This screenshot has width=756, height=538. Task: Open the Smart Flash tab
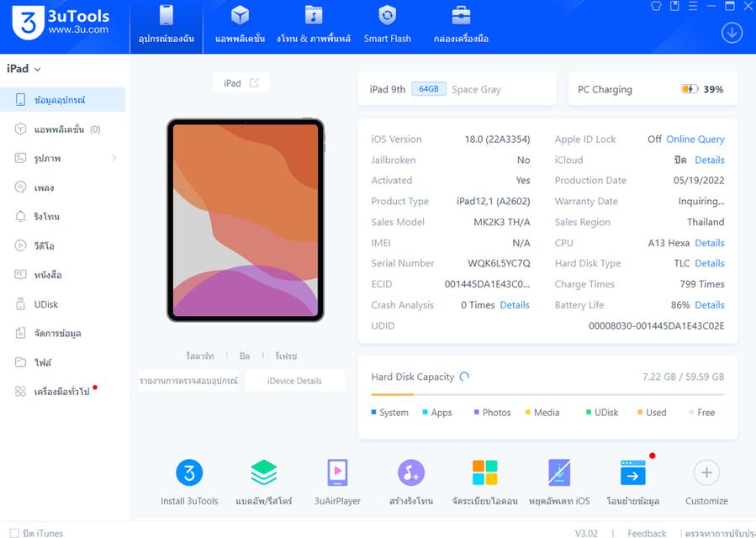387,26
